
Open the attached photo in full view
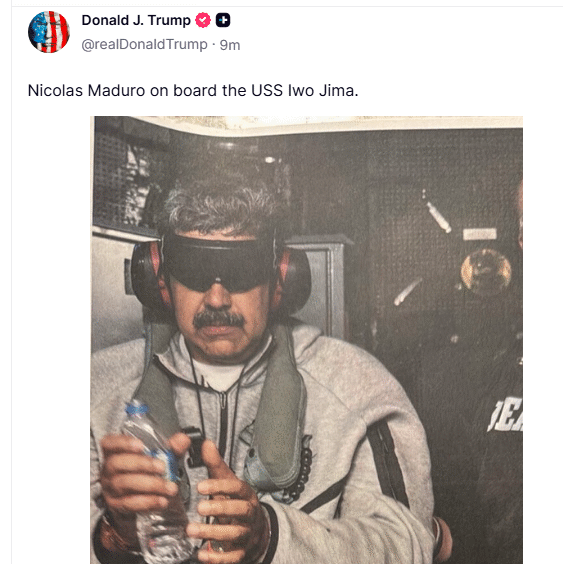[x=307, y=340]
